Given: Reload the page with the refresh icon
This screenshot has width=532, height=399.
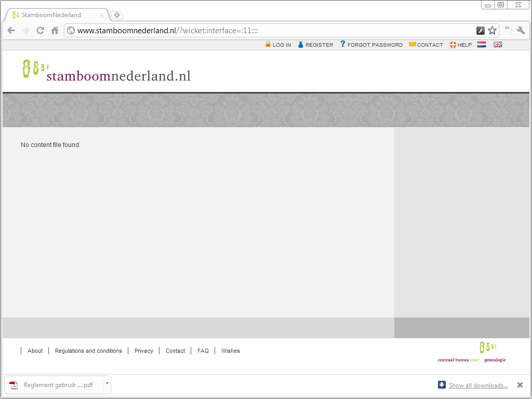Looking at the screenshot, I should point(40,31).
